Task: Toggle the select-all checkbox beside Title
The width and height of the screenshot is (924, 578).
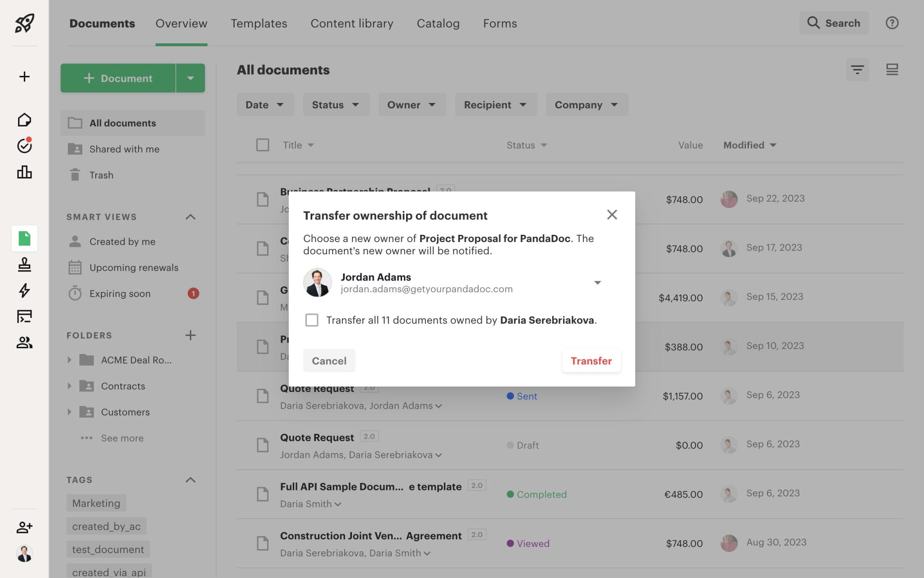Action: 263,145
